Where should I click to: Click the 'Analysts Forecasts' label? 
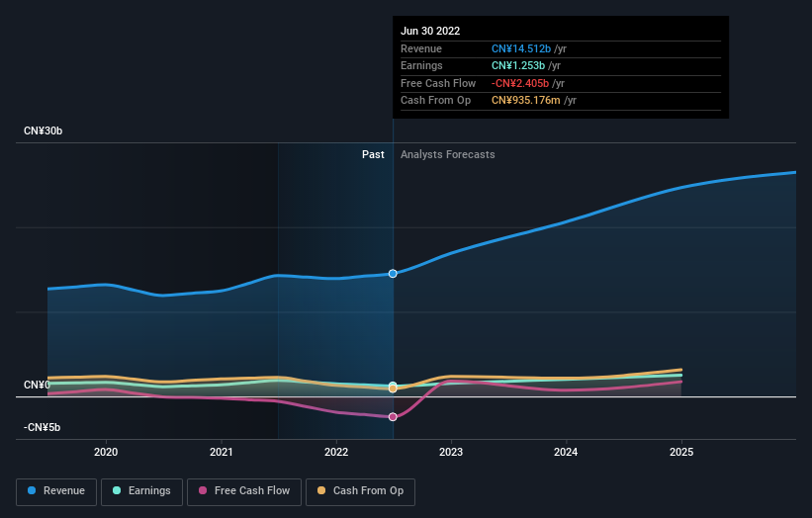447,154
